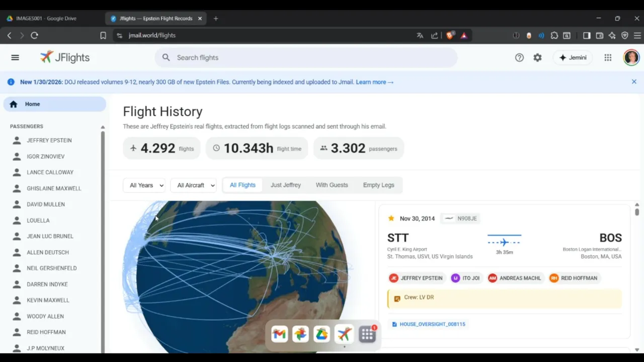Select passenger Kevin Maxwell
This screenshot has width=644, height=362.
(48, 300)
